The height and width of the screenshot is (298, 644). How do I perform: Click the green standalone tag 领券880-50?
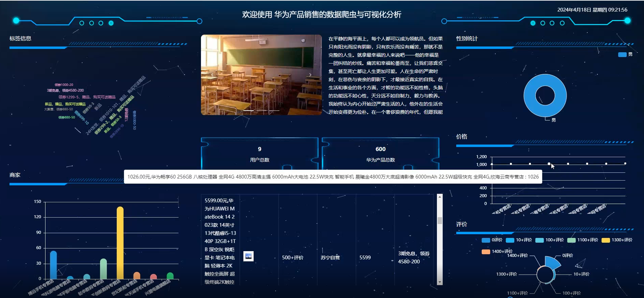[67, 117]
